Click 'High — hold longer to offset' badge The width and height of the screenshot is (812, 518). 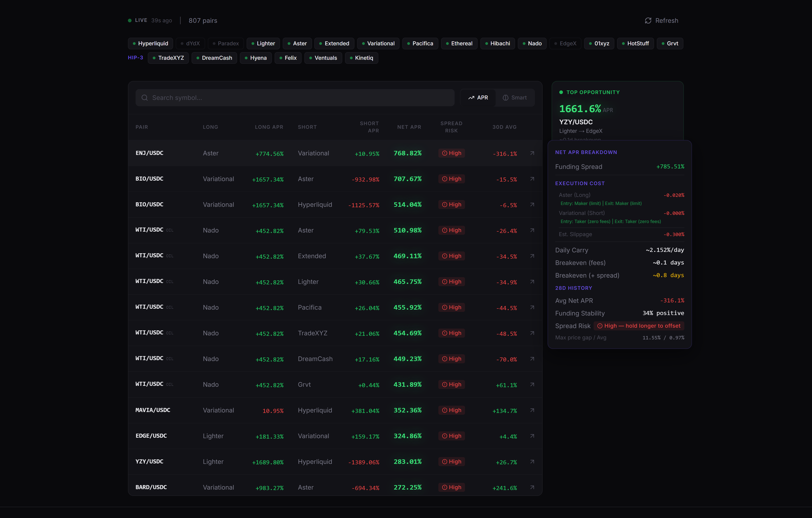pos(639,326)
